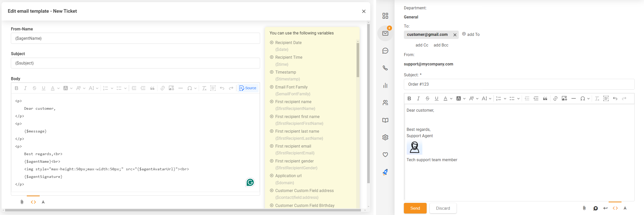Viewport: 644px width, 215px height.
Task: Click the add Cc link
Action: (422, 45)
